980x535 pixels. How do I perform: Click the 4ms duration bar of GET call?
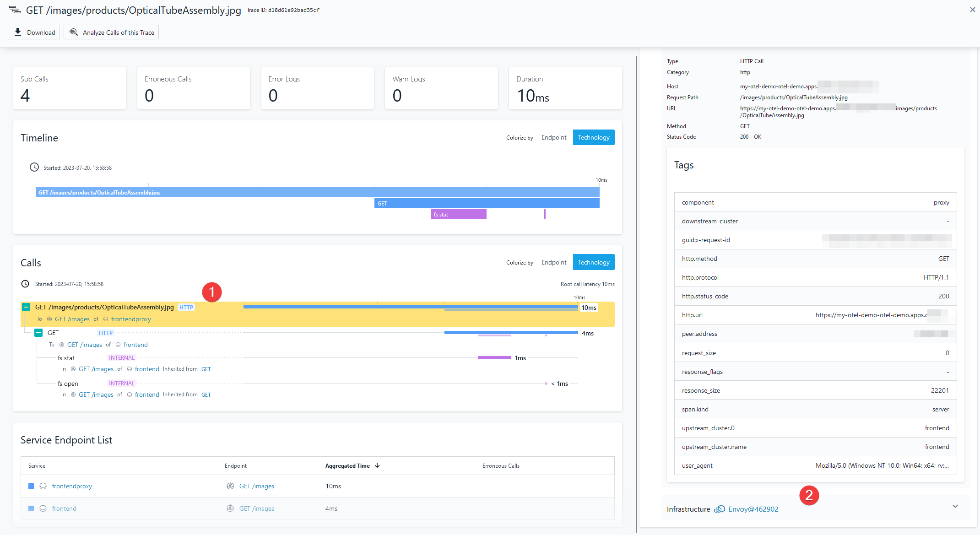point(511,332)
